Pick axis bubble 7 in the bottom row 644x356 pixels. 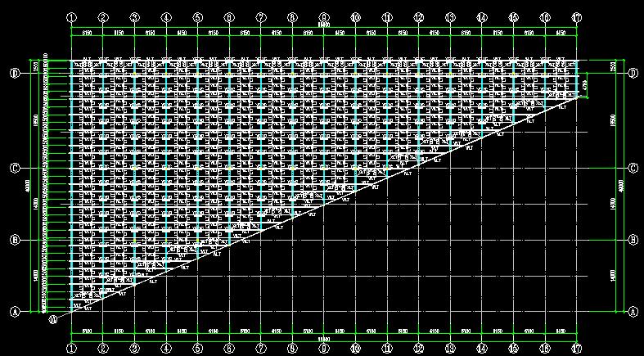(x=261, y=349)
